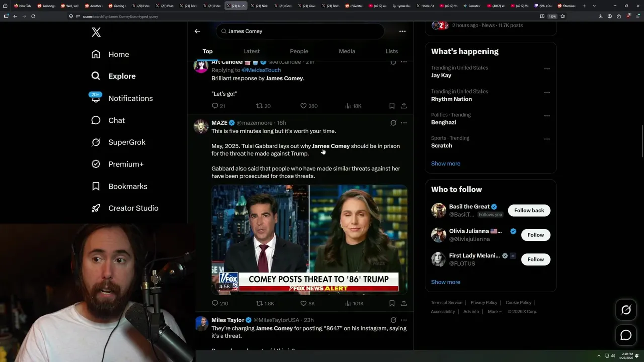Screen dimensions: 644x362
Task: Open Explore in sidebar
Action: coord(114,76)
